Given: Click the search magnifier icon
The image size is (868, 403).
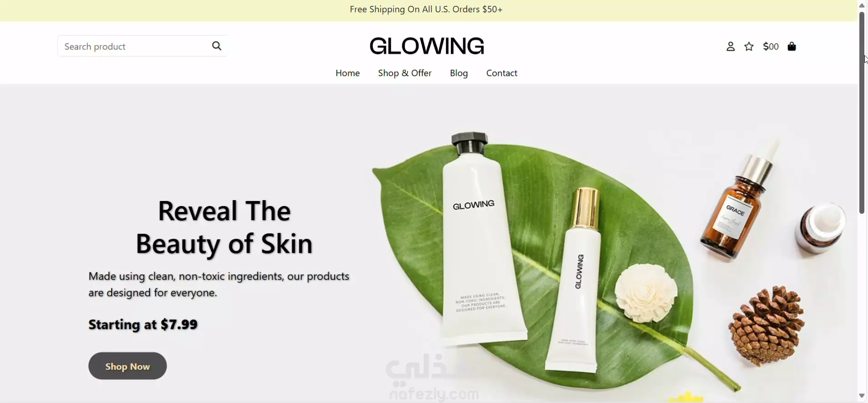Looking at the screenshot, I should pyautogui.click(x=217, y=46).
